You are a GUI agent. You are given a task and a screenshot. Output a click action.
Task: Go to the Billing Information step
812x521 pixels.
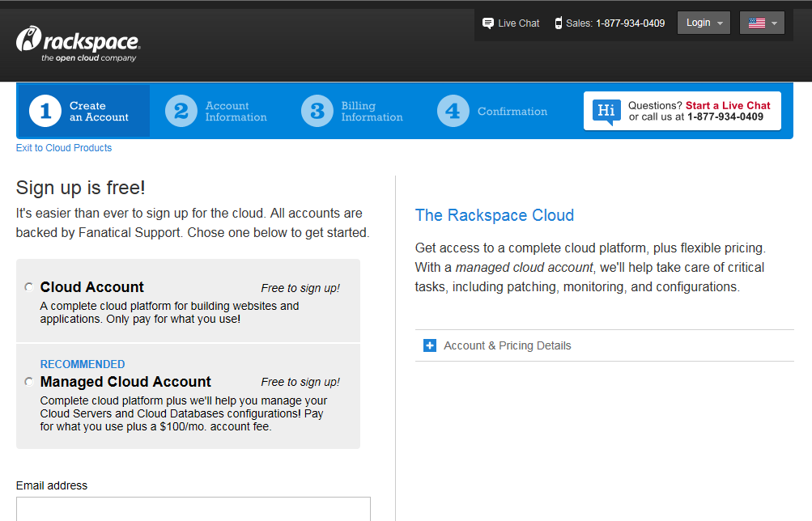pos(352,111)
